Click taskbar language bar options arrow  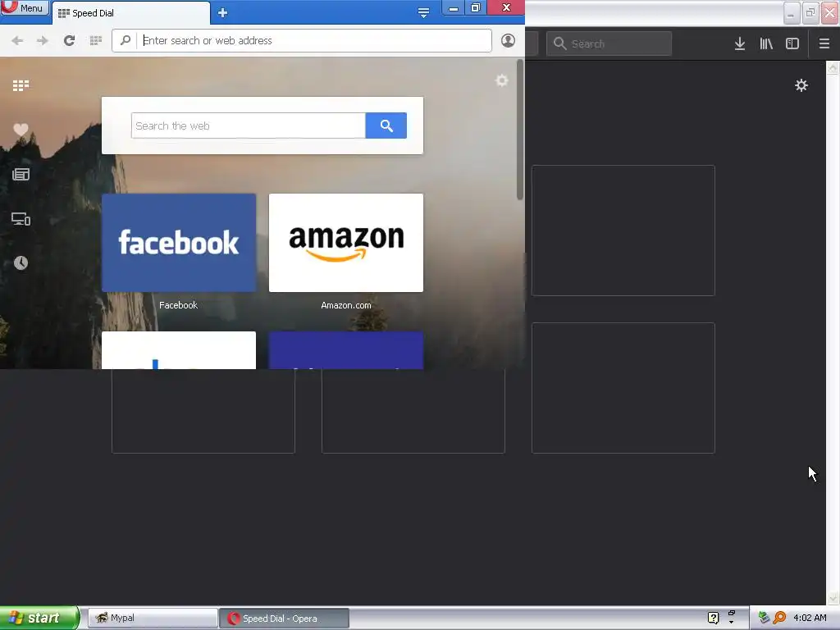point(731,623)
